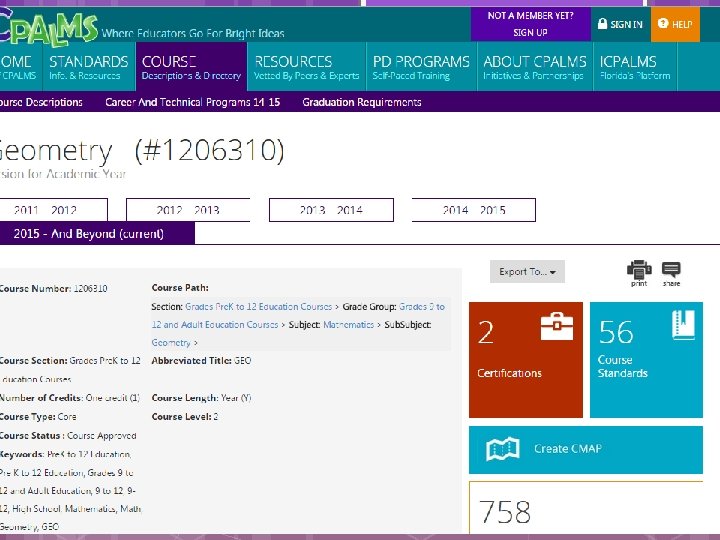Select Career And Technical Programs 14-15
This screenshot has width=720, height=540.
click(x=192, y=102)
